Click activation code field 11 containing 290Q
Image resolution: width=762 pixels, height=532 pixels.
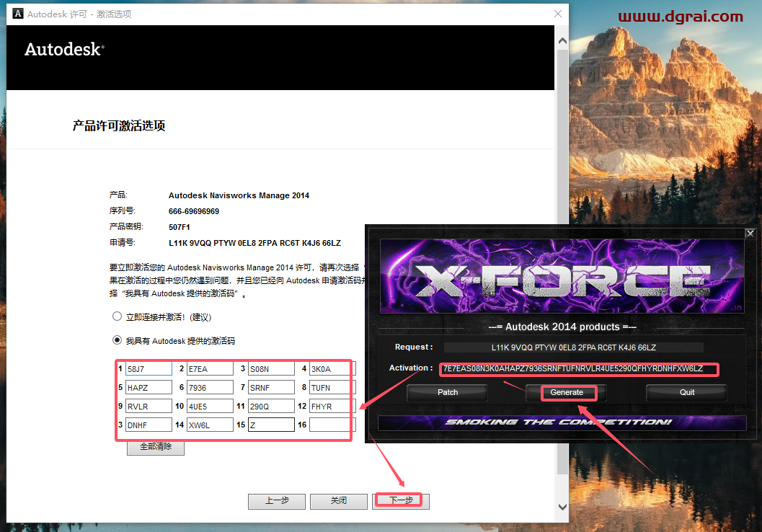271,406
